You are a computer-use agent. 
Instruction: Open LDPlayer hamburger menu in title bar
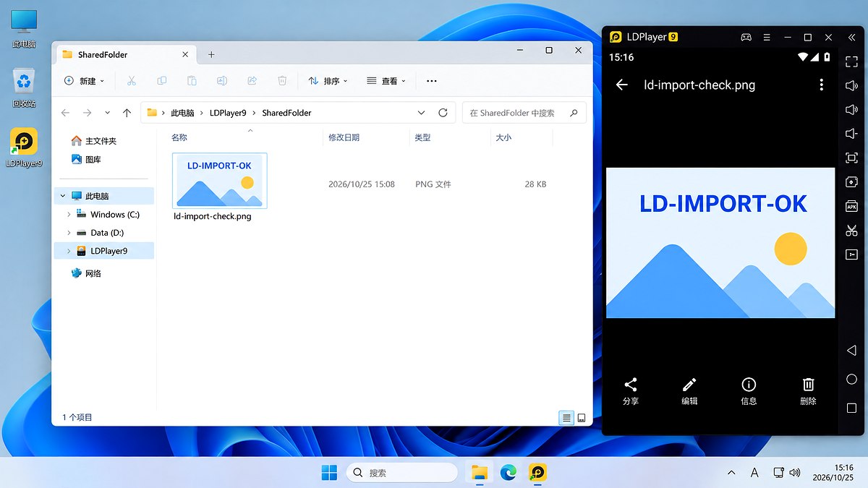(x=766, y=37)
